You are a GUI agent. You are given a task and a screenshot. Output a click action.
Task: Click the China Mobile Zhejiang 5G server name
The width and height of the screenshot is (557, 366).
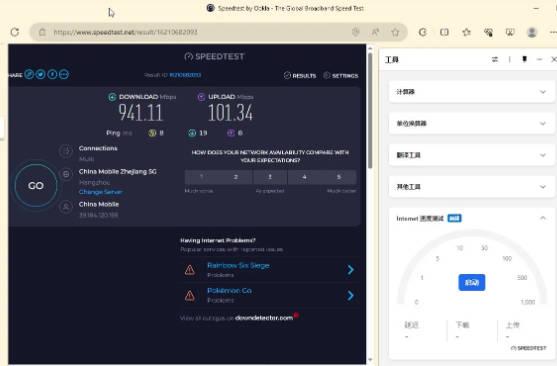[x=118, y=172]
